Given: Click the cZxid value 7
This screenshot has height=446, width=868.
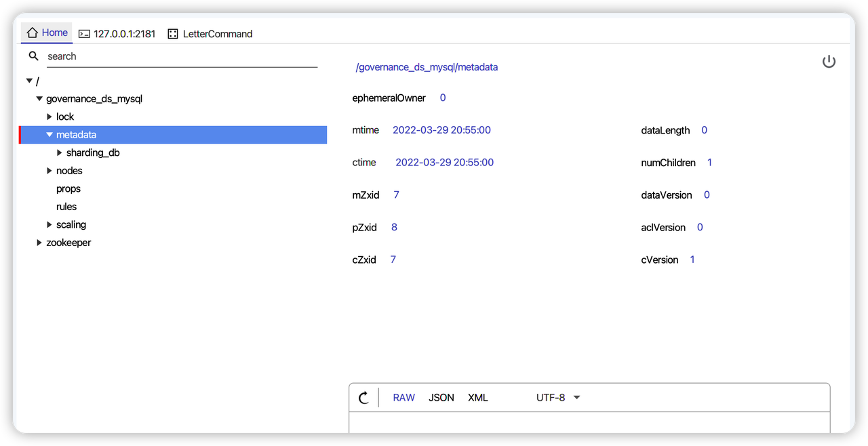Looking at the screenshot, I should (x=393, y=260).
